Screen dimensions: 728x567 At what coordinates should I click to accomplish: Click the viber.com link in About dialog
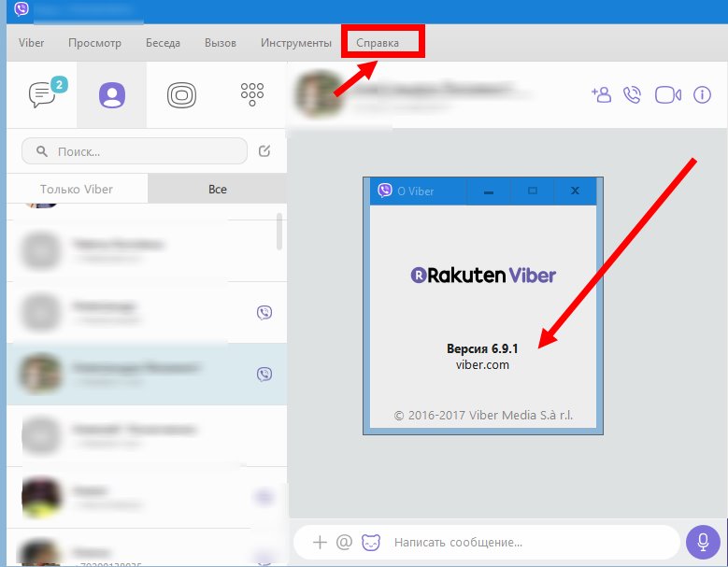tap(482, 364)
